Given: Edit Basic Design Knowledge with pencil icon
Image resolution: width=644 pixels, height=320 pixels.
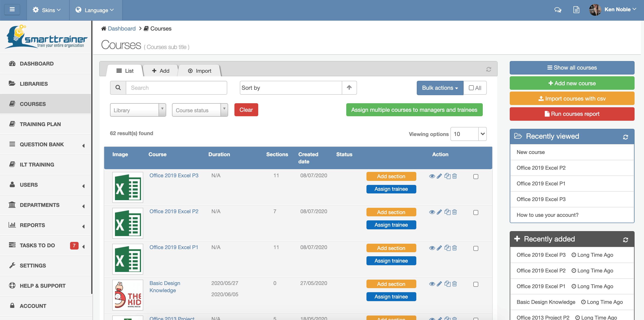Looking at the screenshot, I should coord(439,284).
